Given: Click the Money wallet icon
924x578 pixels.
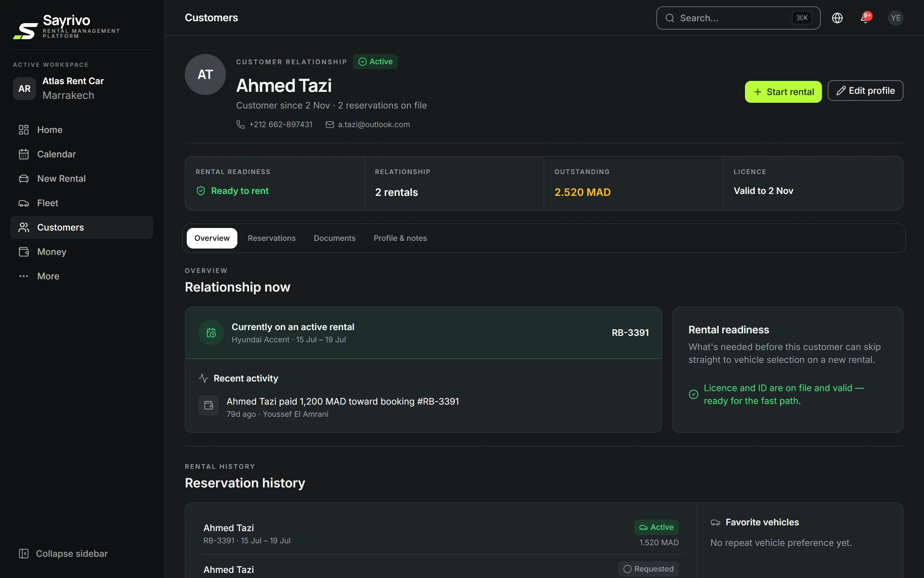Looking at the screenshot, I should [24, 252].
